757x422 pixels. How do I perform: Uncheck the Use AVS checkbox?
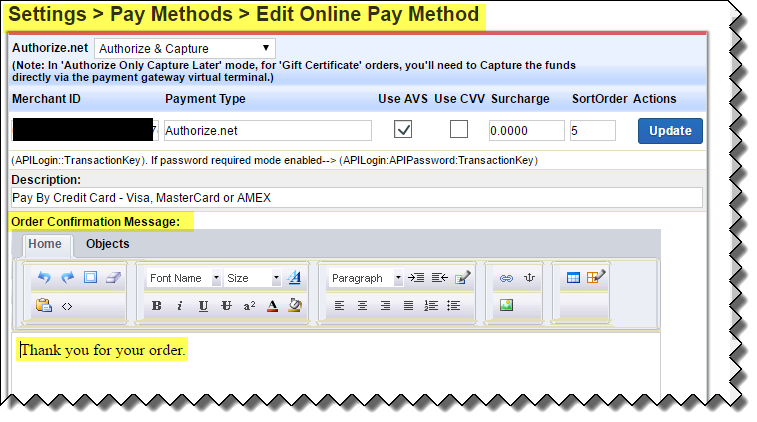click(x=403, y=130)
